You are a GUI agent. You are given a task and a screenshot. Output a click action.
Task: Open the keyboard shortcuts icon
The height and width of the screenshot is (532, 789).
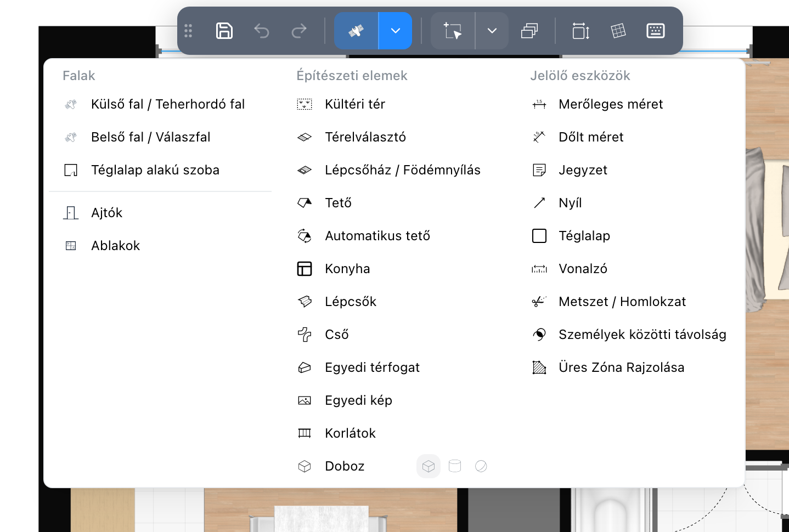pos(656,31)
